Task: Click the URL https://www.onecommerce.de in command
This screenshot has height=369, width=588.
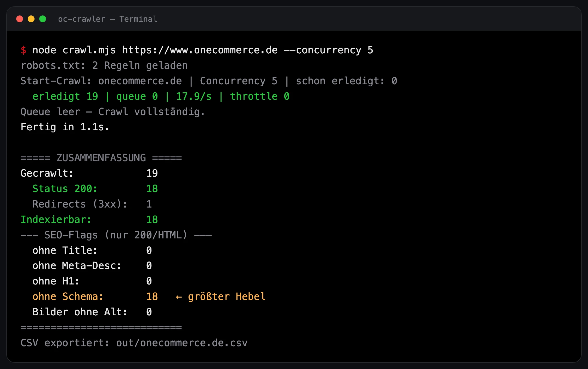Action: tap(200, 50)
